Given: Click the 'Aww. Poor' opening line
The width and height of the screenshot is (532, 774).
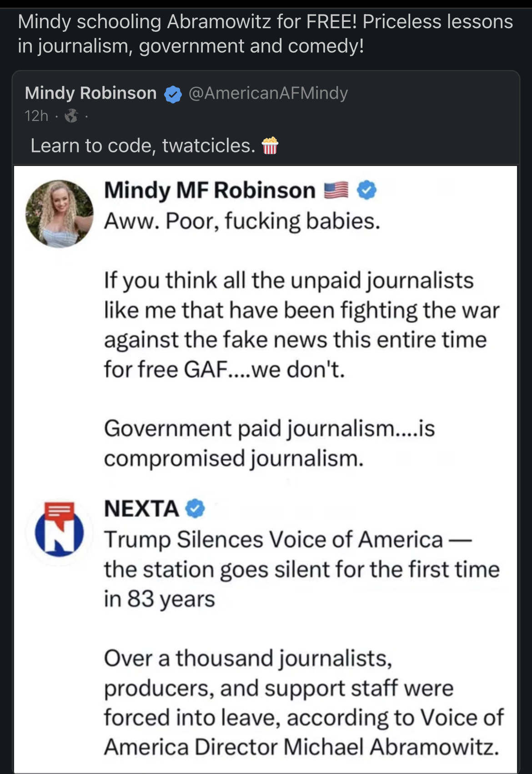Looking at the screenshot, I should click(242, 221).
